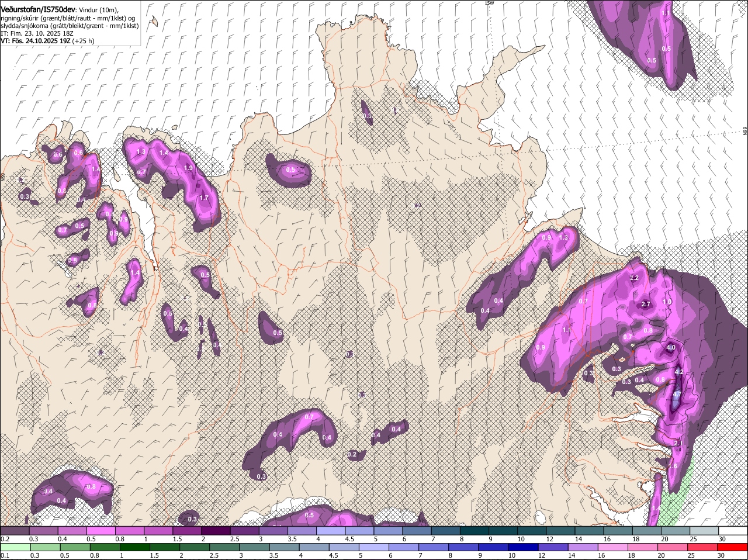Click the 15W longitude label at the map top
Image resolution: width=748 pixels, height=560 pixels.
point(489,3)
